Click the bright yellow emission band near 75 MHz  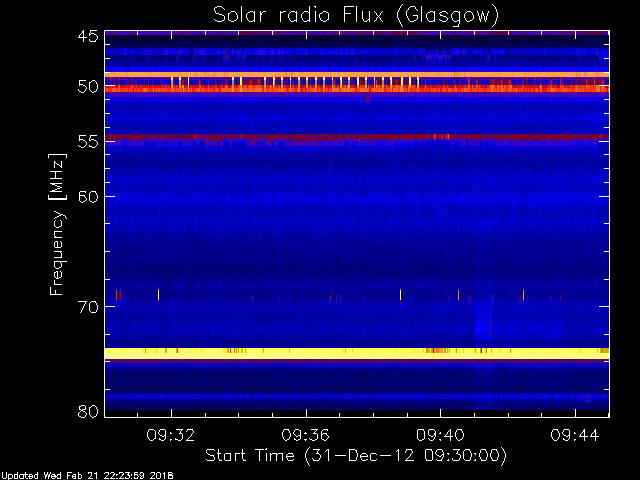click(x=357, y=353)
